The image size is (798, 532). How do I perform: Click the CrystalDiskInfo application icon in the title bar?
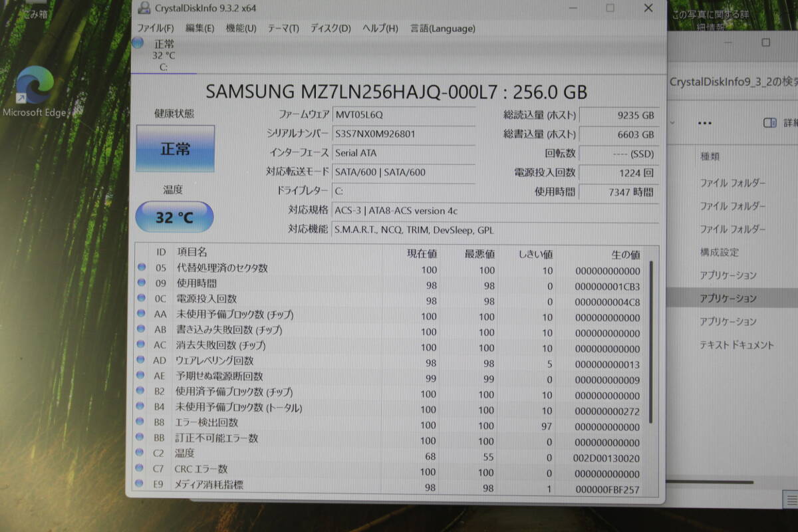pos(143,8)
